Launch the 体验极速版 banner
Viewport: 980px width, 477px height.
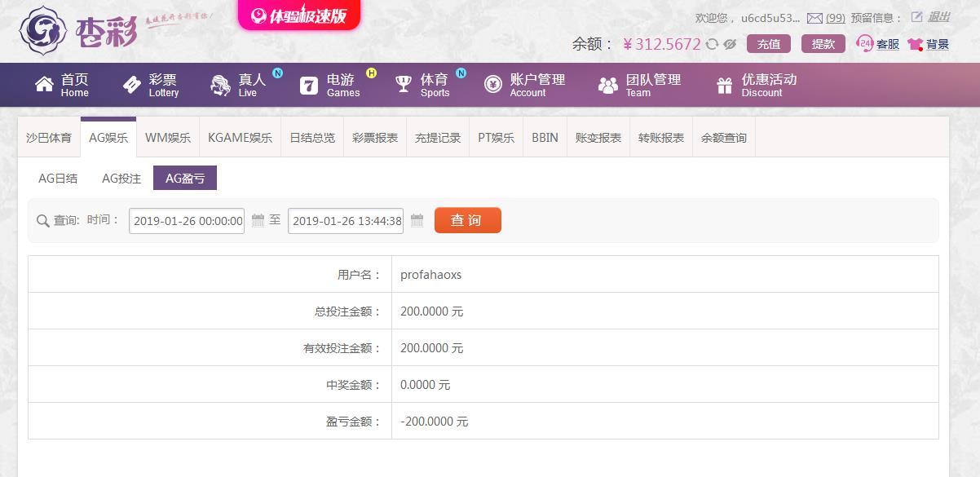point(299,15)
